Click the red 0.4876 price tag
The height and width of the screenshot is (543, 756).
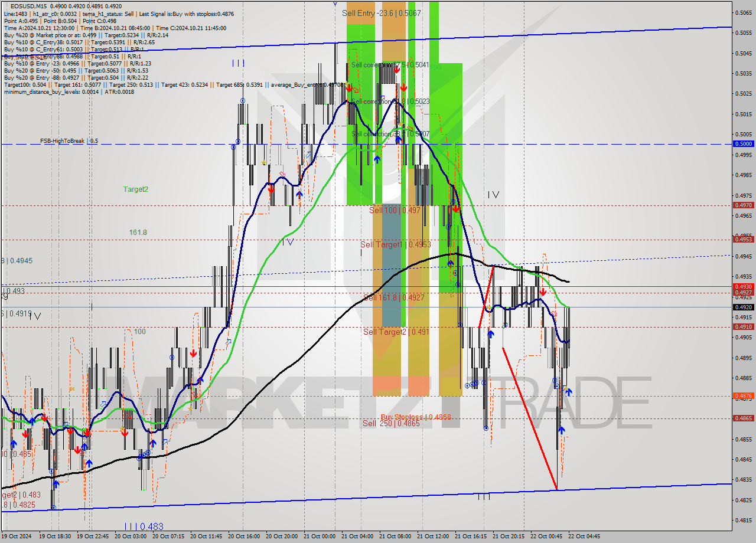[742, 395]
